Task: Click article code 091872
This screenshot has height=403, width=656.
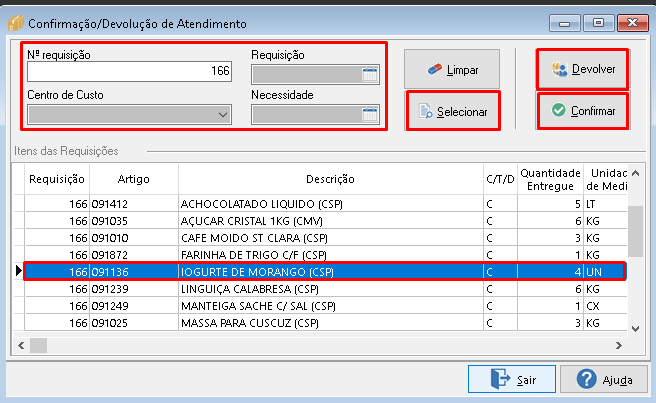Action: 110,255
